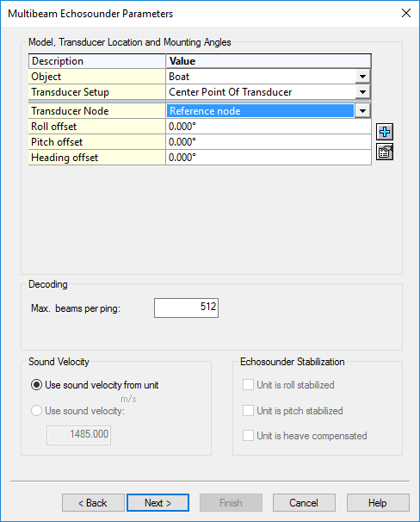Close the Multibeam Echosounder Parameters dialog
This screenshot has height=522, width=420.
406,13
